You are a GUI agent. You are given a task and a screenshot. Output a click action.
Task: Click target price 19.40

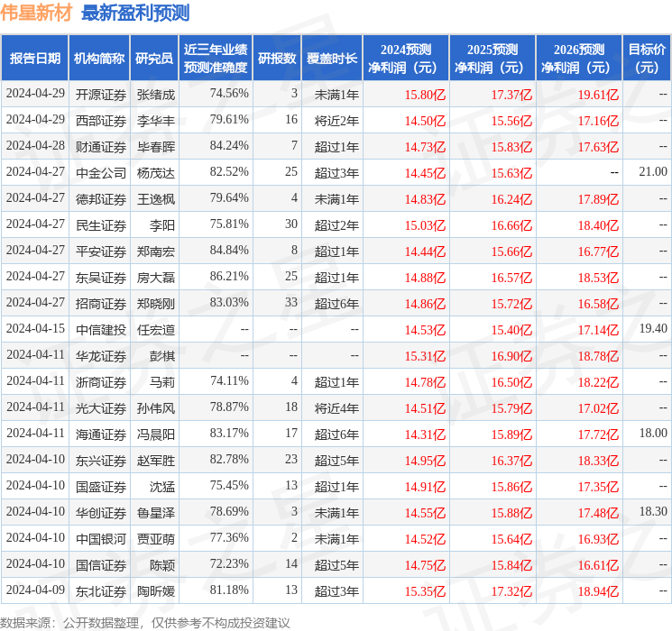coord(653,328)
